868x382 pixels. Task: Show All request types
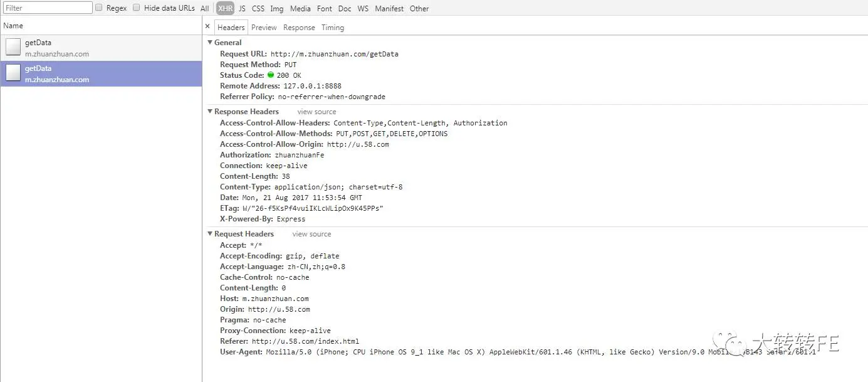[205, 8]
